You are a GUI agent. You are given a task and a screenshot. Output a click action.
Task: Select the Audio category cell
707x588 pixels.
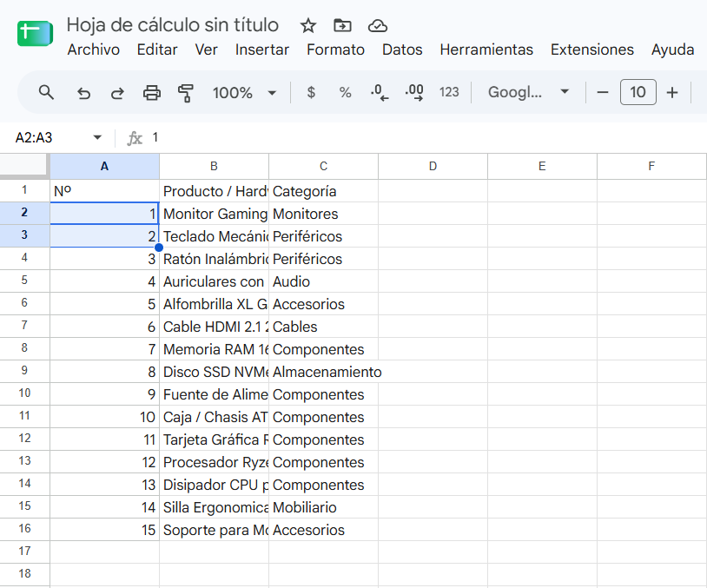[x=323, y=281]
